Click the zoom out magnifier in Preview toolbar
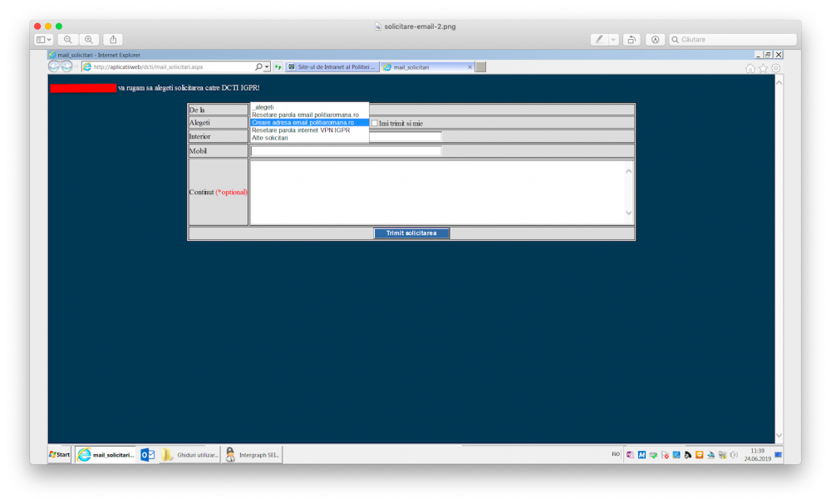 pos(68,40)
